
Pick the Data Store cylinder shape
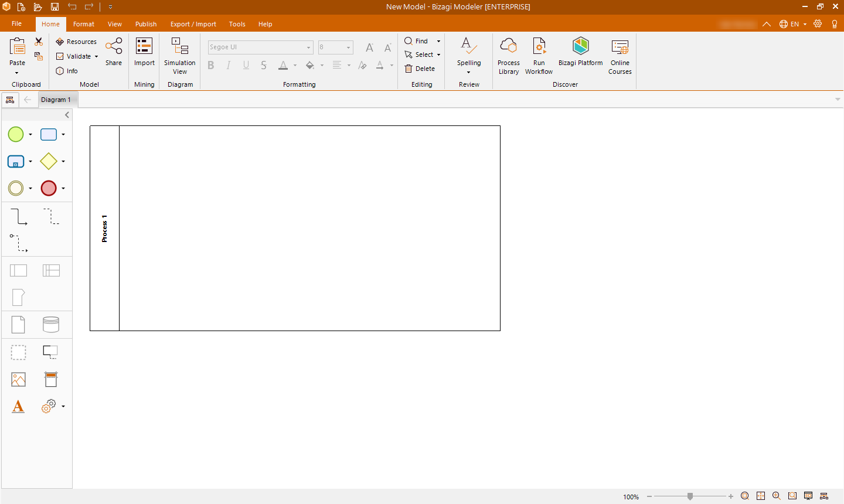[51, 325]
